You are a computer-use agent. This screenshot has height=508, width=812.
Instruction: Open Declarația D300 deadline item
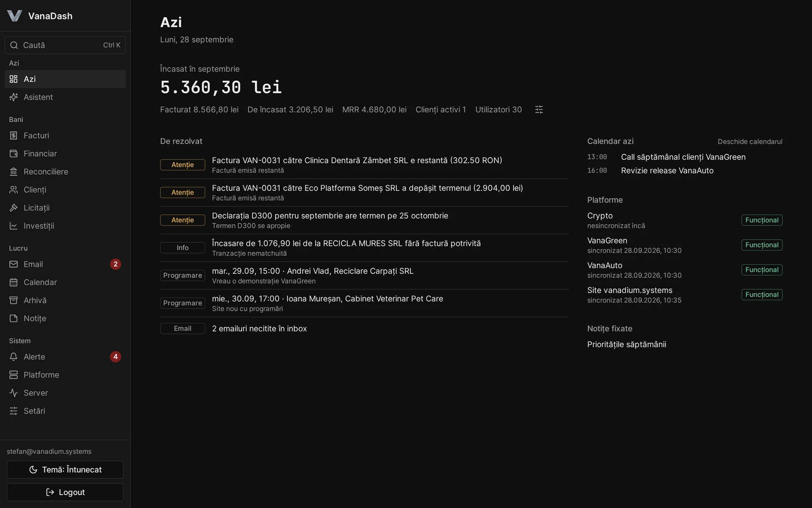[x=364, y=220]
